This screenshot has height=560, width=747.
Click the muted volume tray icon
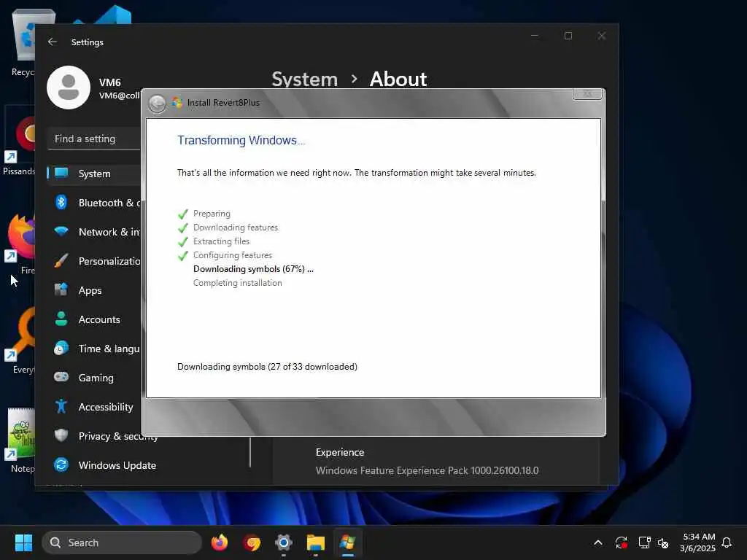[663, 542]
